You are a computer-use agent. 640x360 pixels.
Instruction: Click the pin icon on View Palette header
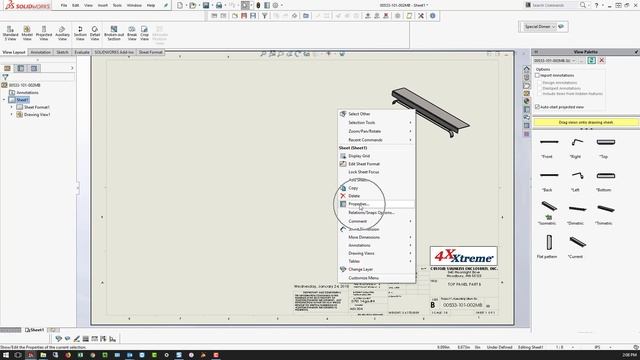[636, 52]
